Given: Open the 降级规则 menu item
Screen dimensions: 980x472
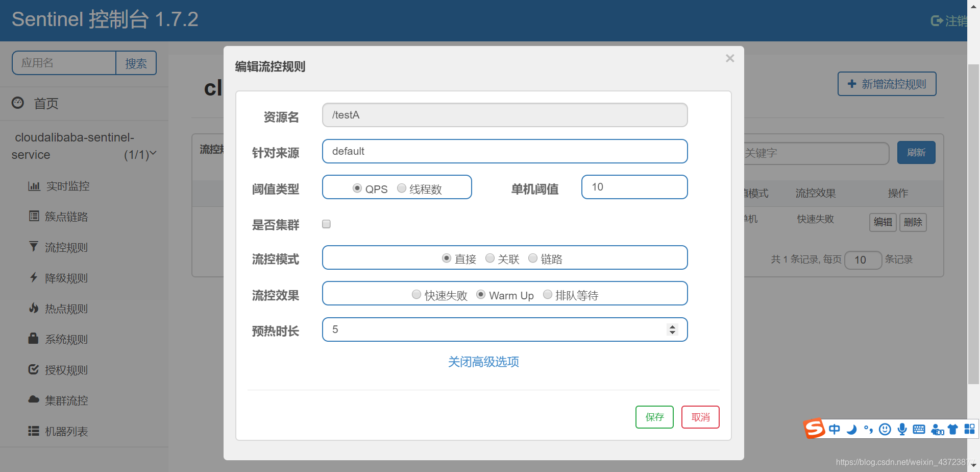Looking at the screenshot, I should tap(66, 278).
